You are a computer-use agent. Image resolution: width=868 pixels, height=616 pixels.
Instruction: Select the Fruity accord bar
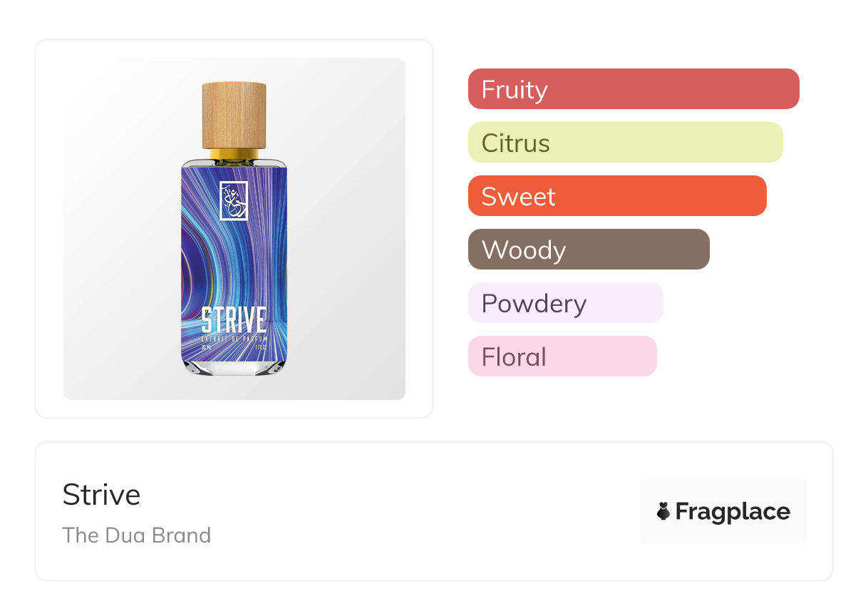pos(633,89)
